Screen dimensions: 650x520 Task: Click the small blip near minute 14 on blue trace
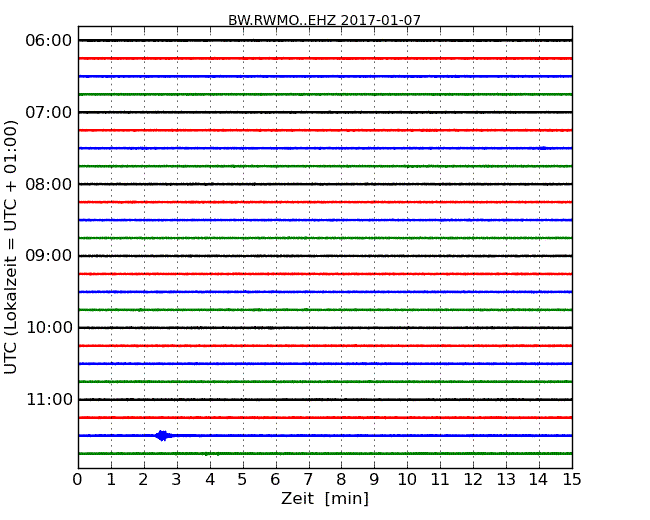543,148
